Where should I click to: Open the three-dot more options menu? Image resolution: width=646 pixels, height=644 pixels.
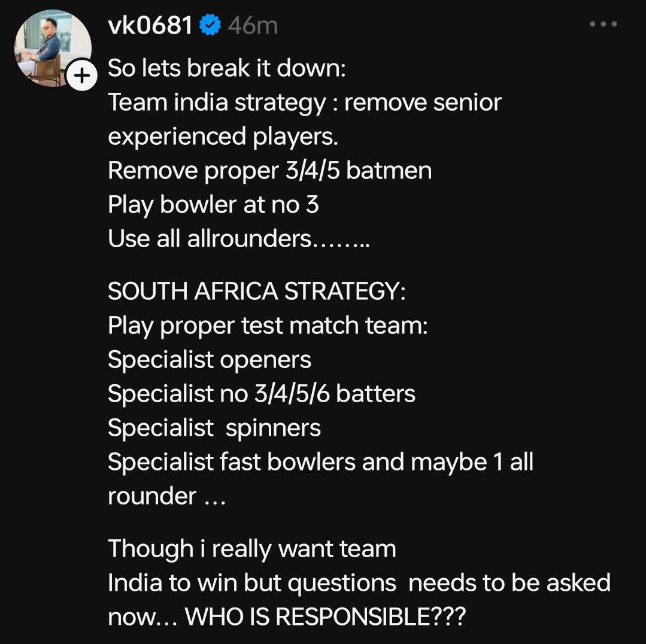click(603, 25)
